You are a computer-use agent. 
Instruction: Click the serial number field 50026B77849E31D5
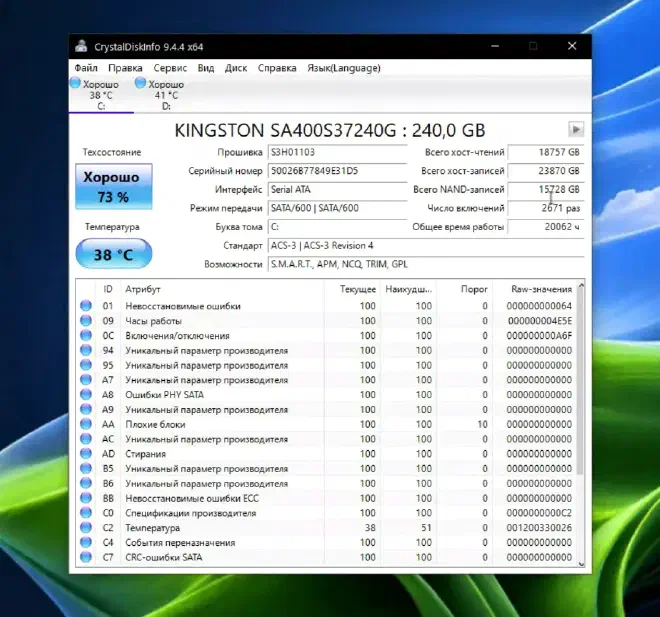point(338,171)
